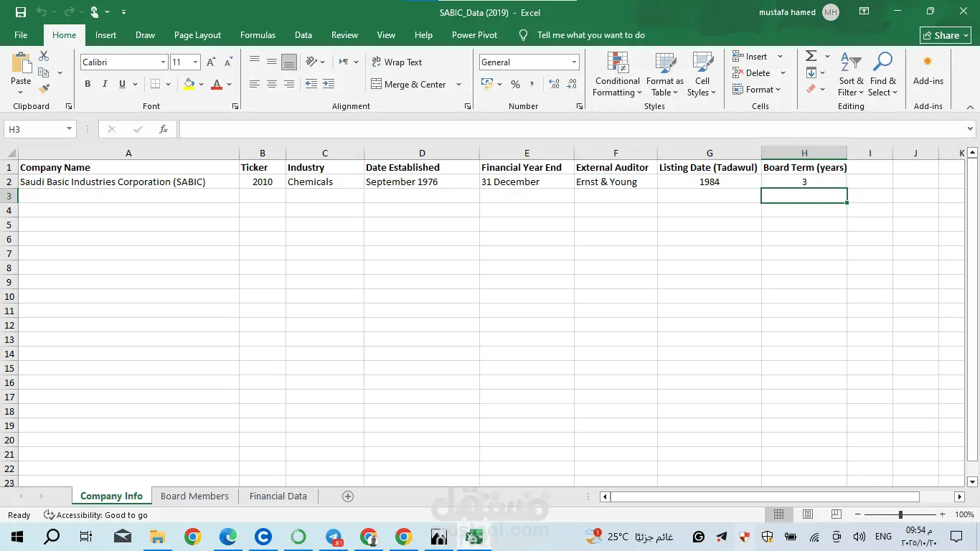Increase decimal places shown

pyautogui.click(x=555, y=85)
